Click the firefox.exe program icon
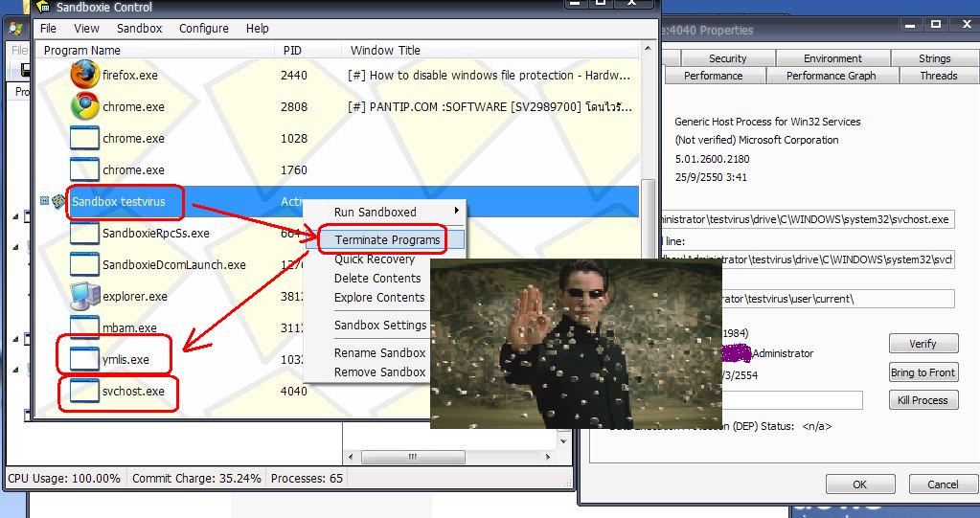The width and height of the screenshot is (980, 518). point(85,75)
